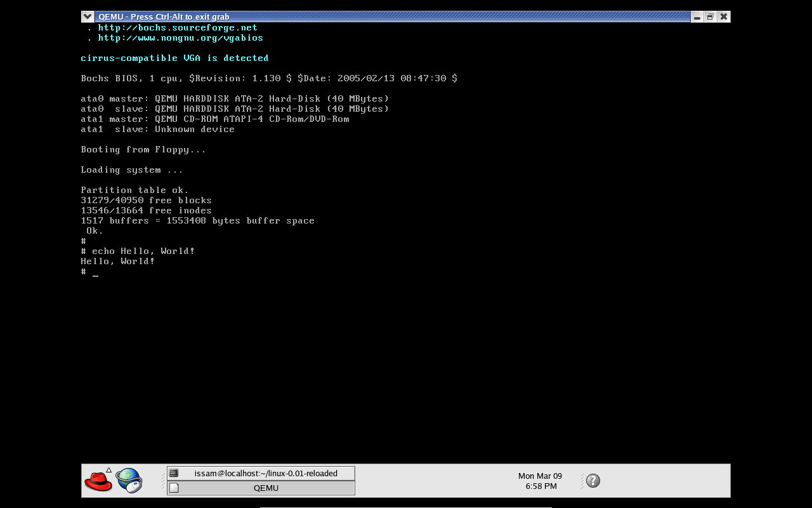Click the small triangle above the red hat
The image size is (812, 508).
109,470
